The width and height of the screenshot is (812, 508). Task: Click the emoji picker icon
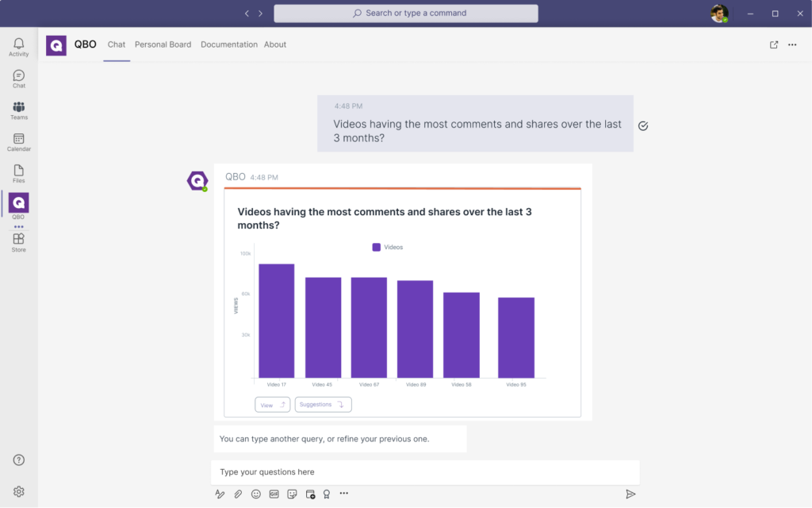(256, 494)
